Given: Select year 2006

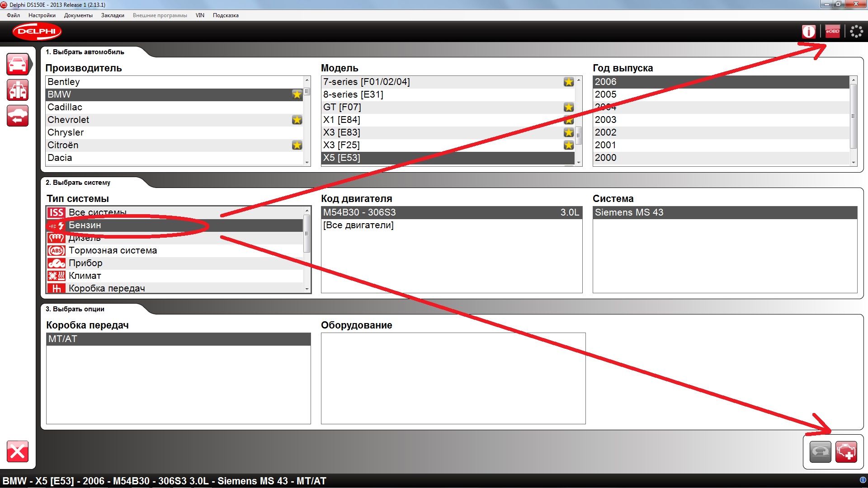Looking at the screenshot, I should point(721,82).
